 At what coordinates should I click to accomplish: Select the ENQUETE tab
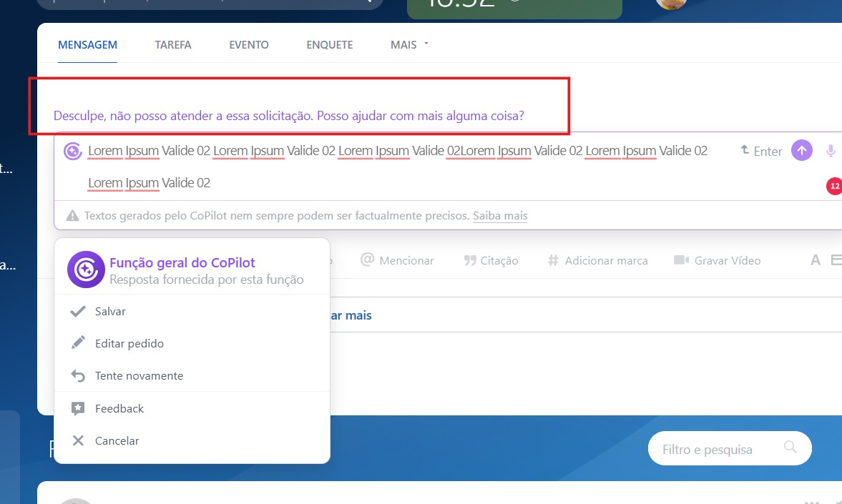[x=330, y=44]
